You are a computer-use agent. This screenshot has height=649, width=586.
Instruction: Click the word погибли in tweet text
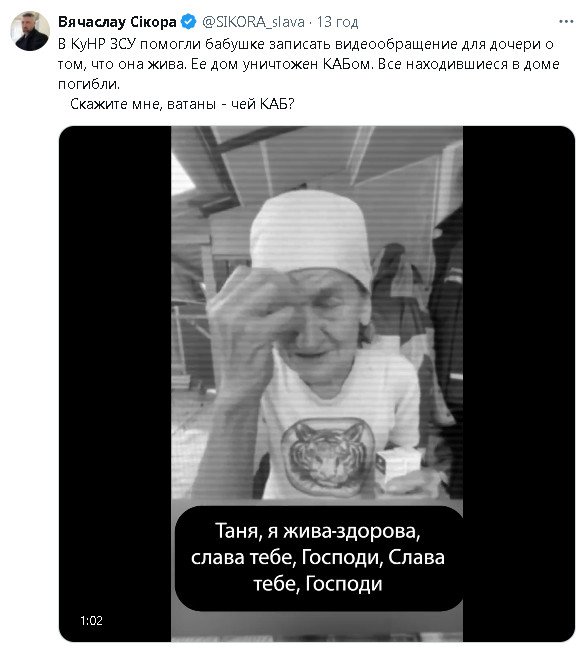click(x=89, y=84)
